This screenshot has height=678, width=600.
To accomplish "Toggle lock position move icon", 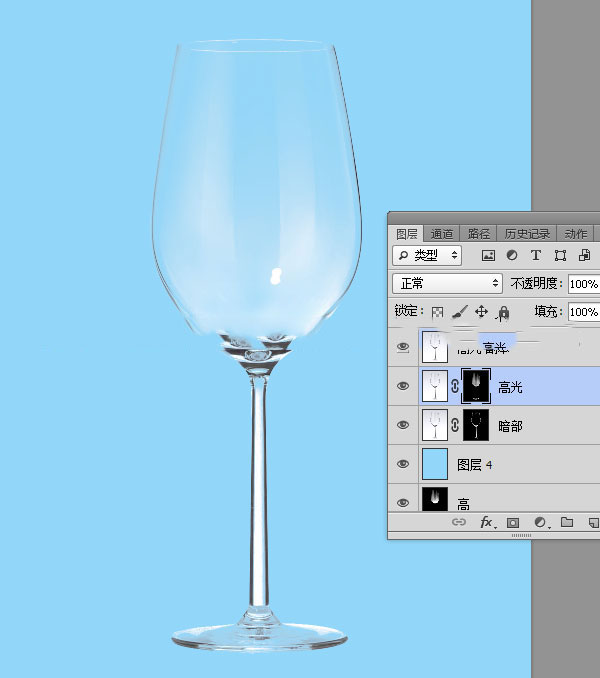I will point(481,311).
